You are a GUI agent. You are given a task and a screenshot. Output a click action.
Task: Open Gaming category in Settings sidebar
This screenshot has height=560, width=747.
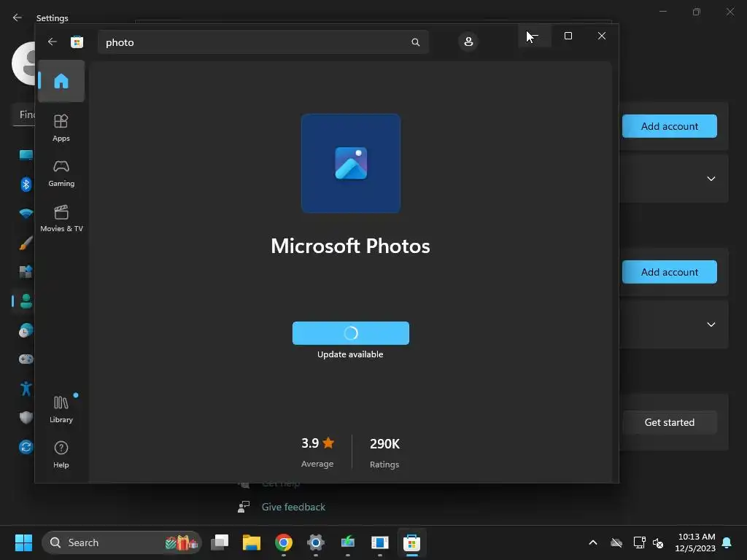[26, 359]
